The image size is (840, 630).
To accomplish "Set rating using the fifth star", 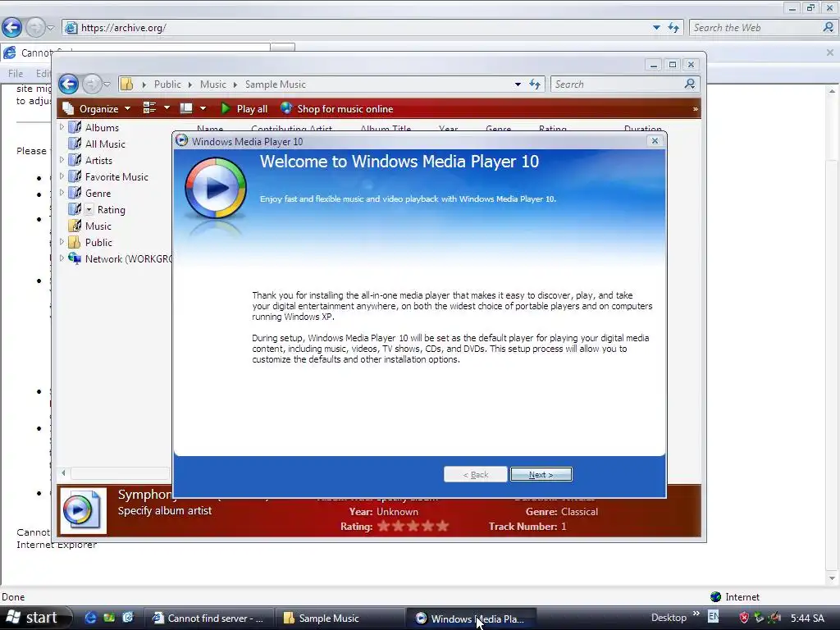I will (x=442, y=526).
